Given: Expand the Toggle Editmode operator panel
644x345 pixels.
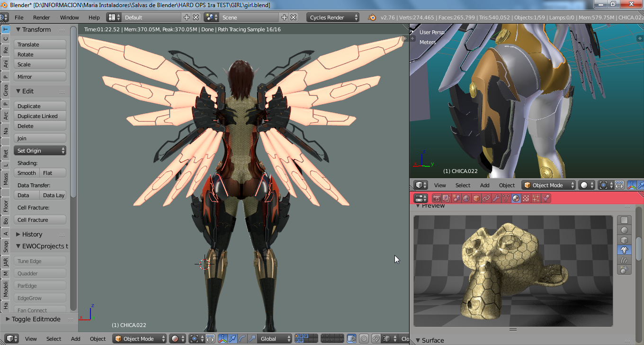Looking at the screenshot, I should pos(8,319).
